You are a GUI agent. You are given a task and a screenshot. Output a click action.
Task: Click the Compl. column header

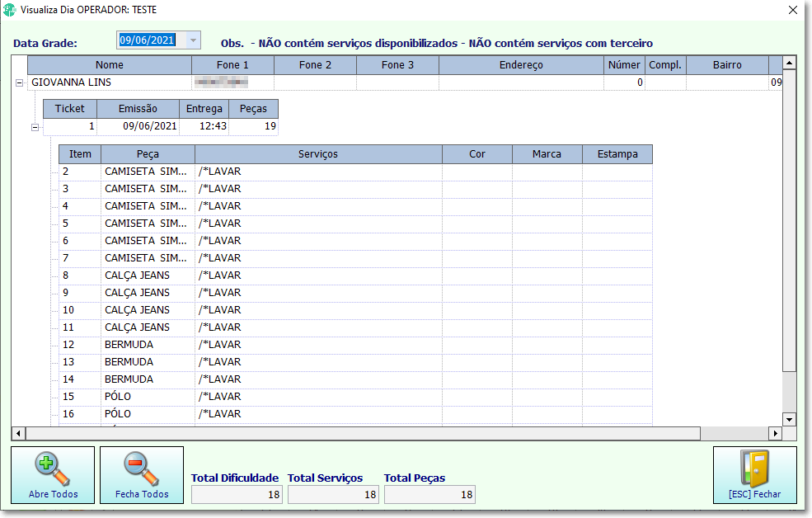[x=665, y=64]
